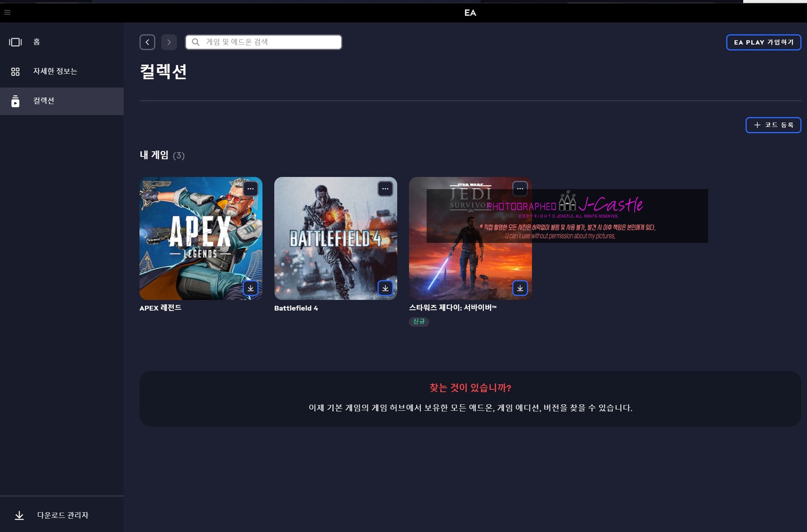The width and height of the screenshot is (807, 532).
Task: Open more options for APEX 레전드
Action: click(x=251, y=189)
